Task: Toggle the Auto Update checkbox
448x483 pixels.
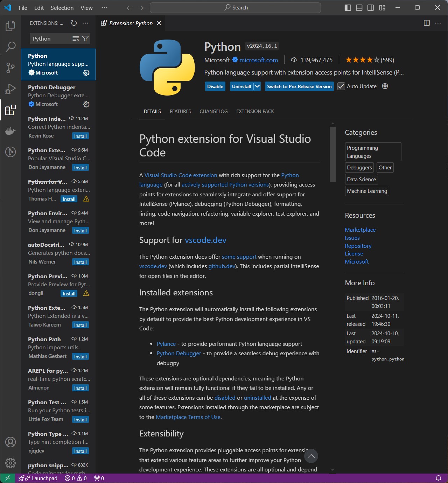Action: point(341,86)
